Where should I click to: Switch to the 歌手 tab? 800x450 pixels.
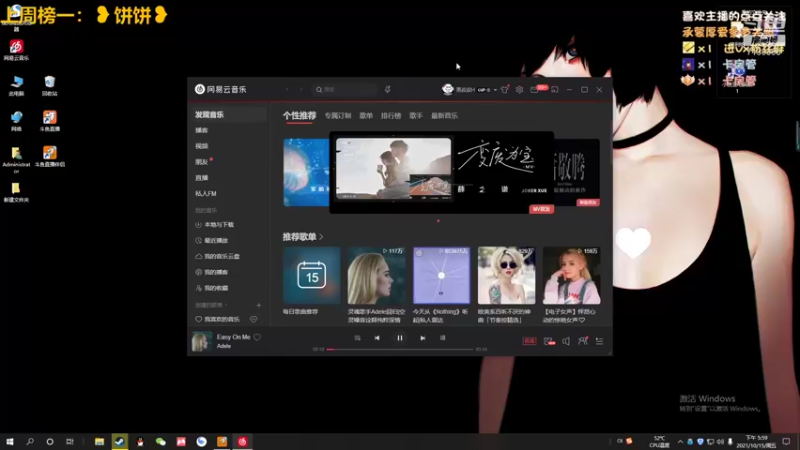click(416, 116)
